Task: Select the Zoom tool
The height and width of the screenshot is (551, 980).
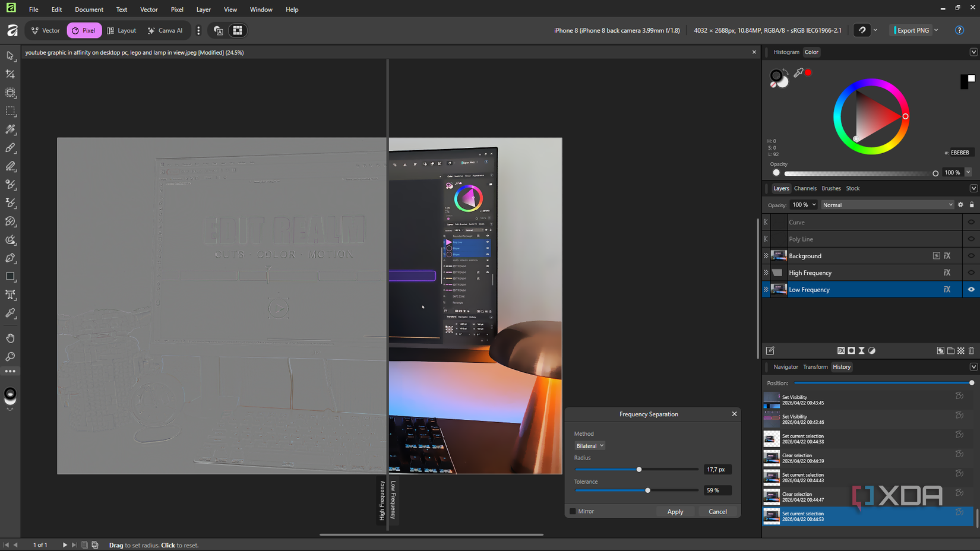Action: (10, 357)
